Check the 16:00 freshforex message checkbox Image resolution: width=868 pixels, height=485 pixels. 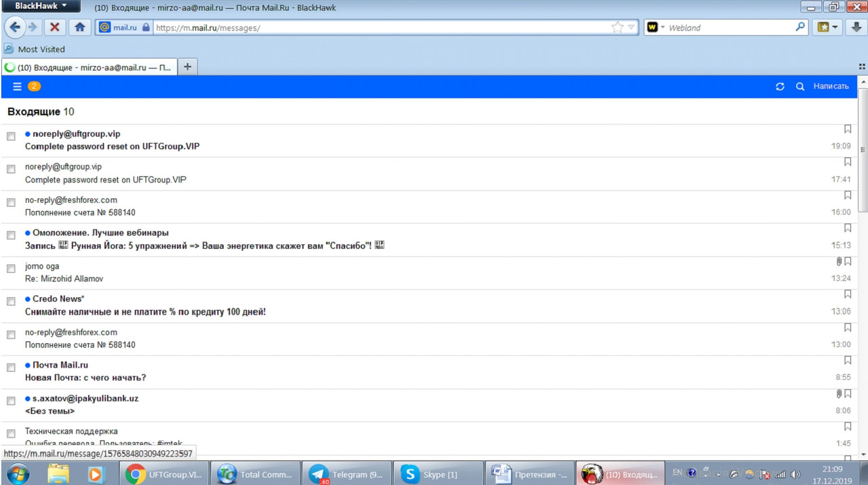(x=11, y=203)
